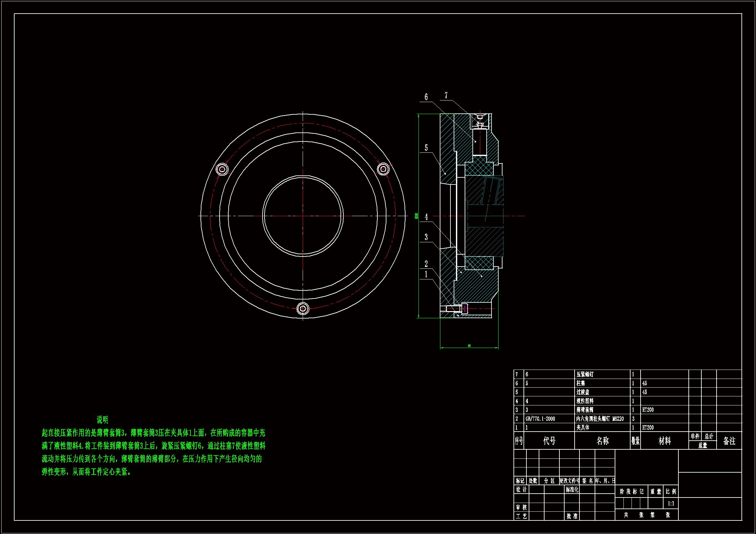The width and height of the screenshot is (756, 534).
Task: Click the 备注 header cell
Action: 729,441
